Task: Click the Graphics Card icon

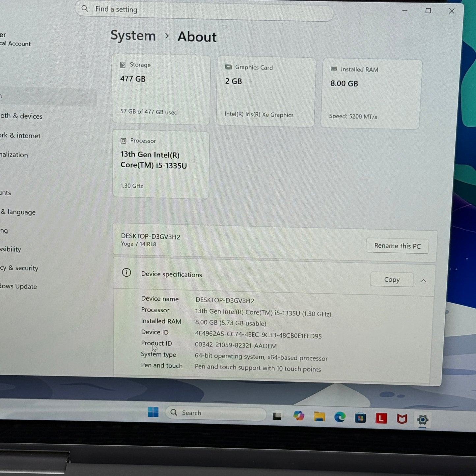Action: pos(228,67)
